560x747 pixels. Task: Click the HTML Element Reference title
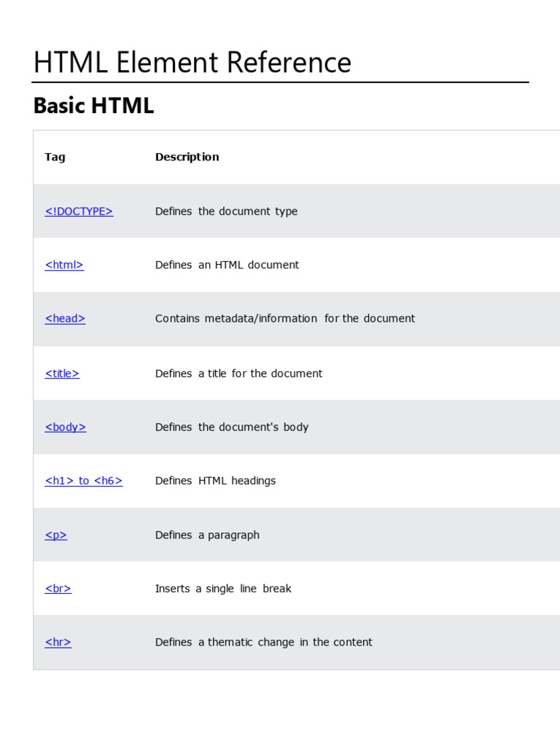(x=192, y=63)
